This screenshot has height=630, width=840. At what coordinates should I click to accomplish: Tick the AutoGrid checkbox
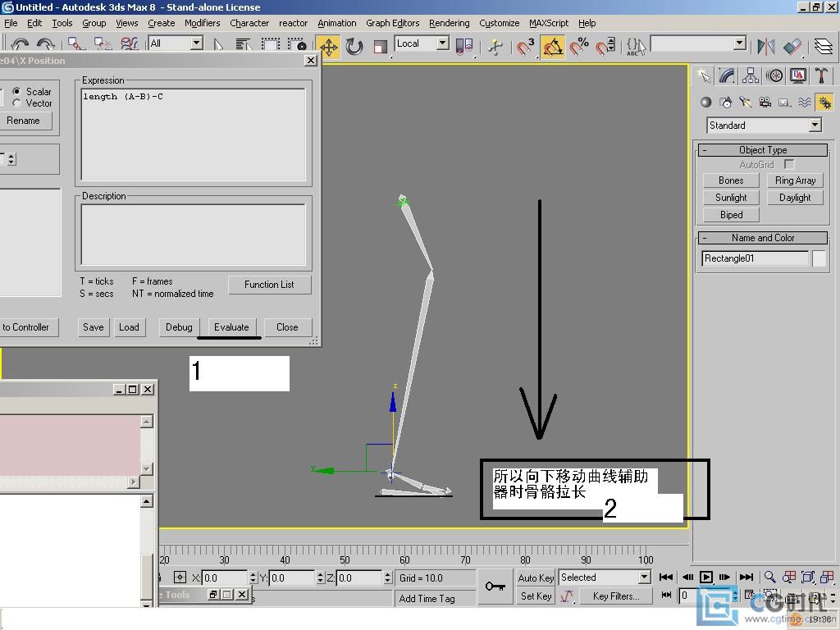[788, 164]
